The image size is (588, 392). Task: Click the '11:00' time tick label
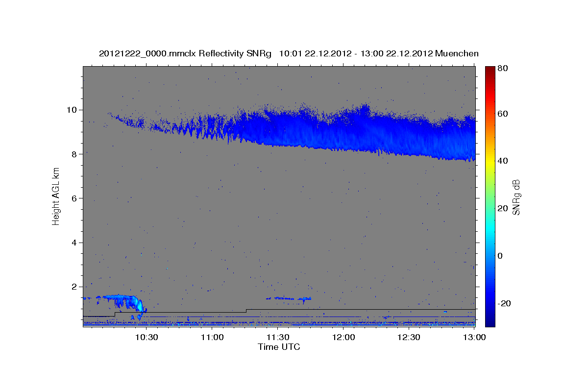point(212,337)
